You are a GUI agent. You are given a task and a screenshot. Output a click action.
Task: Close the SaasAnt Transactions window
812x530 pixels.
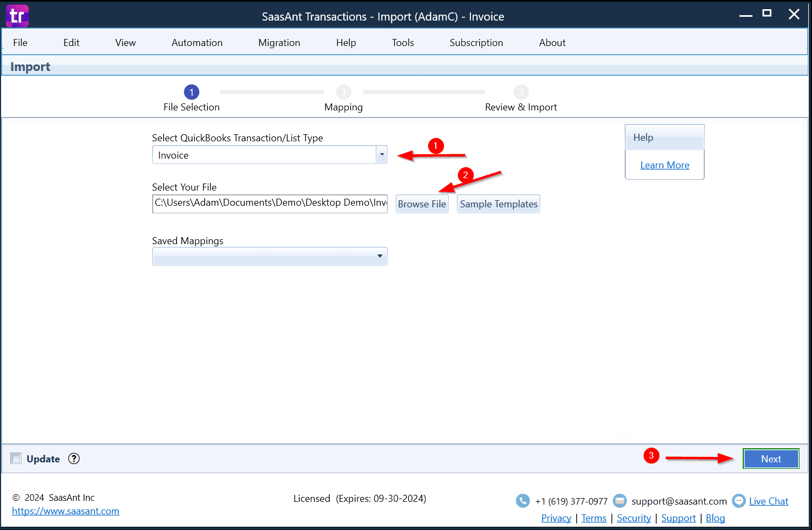pyautogui.click(x=794, y=14)
